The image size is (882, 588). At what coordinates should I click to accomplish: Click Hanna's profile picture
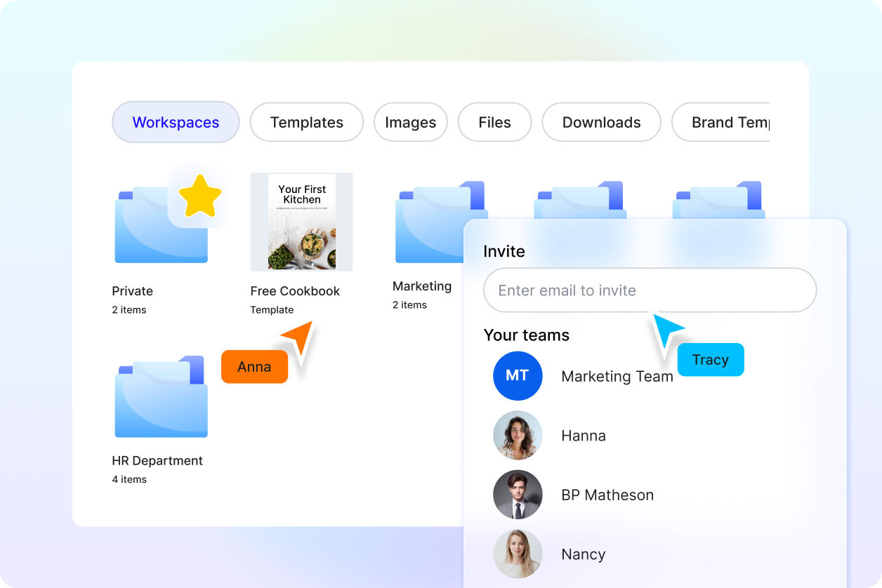tap(518, 435)
